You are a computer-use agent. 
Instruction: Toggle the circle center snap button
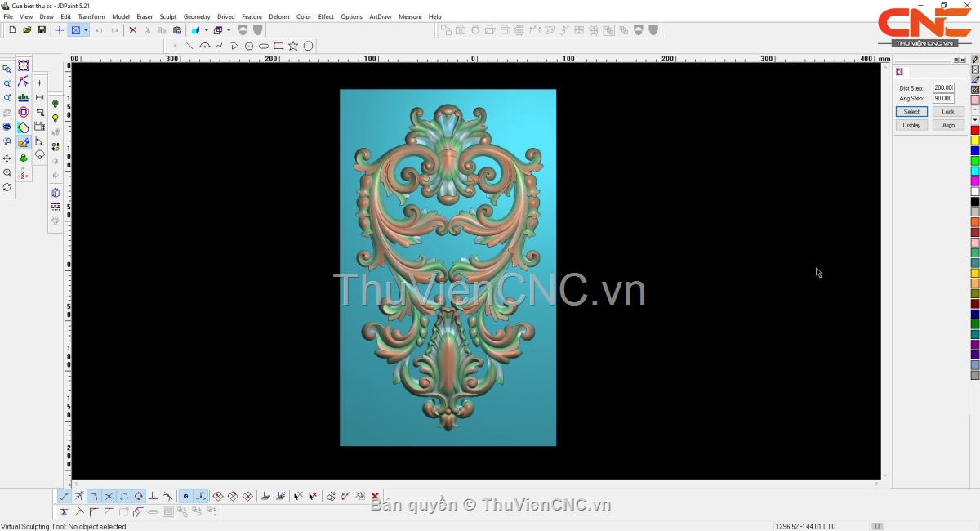[x=138, y=496]
